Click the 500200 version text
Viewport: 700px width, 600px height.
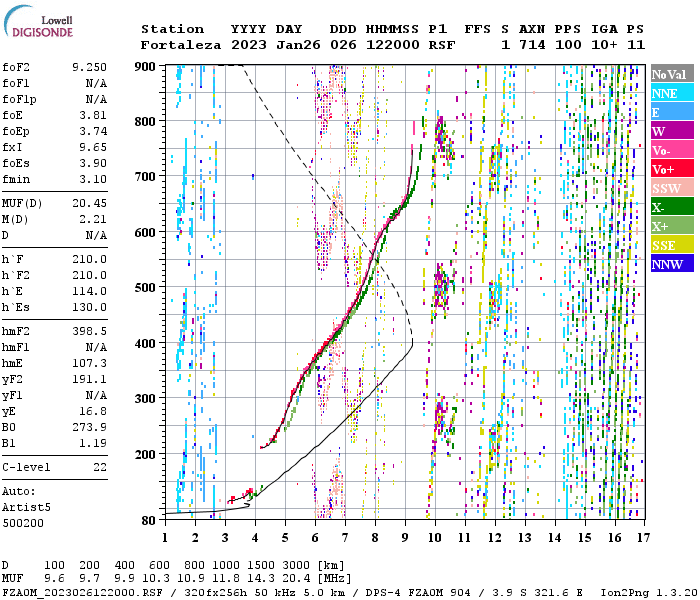point(23,523)
